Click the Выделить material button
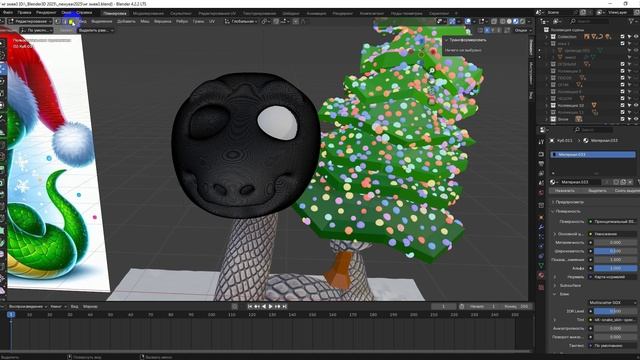Screen dimensions: 640x360 (x=597, y=191)
